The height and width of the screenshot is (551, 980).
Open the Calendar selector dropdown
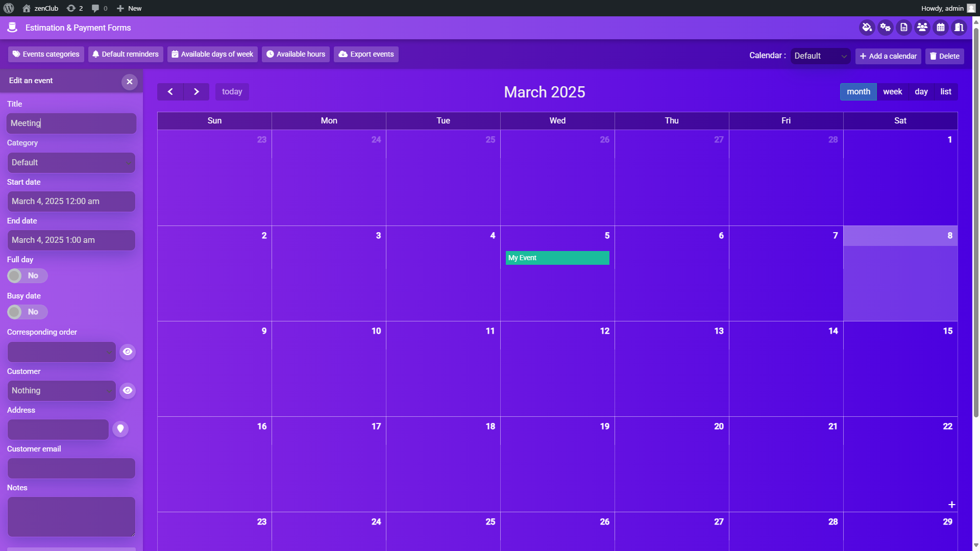pos(820,56)
